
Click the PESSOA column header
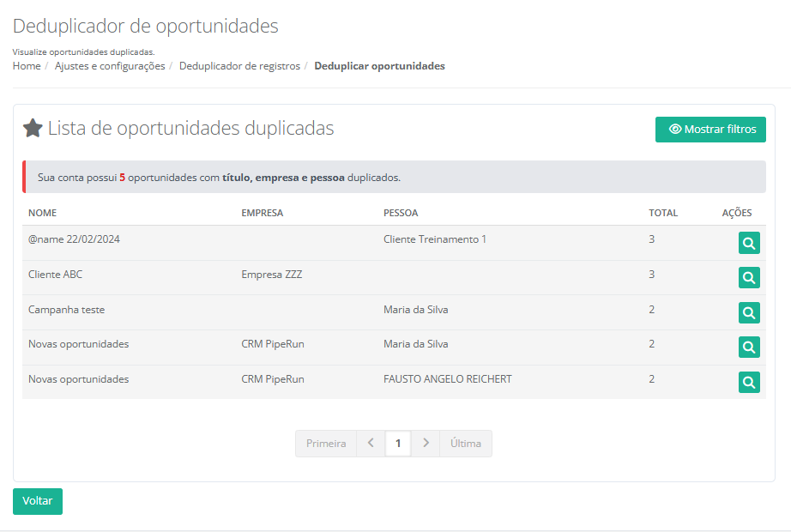[x=401, y=213]
